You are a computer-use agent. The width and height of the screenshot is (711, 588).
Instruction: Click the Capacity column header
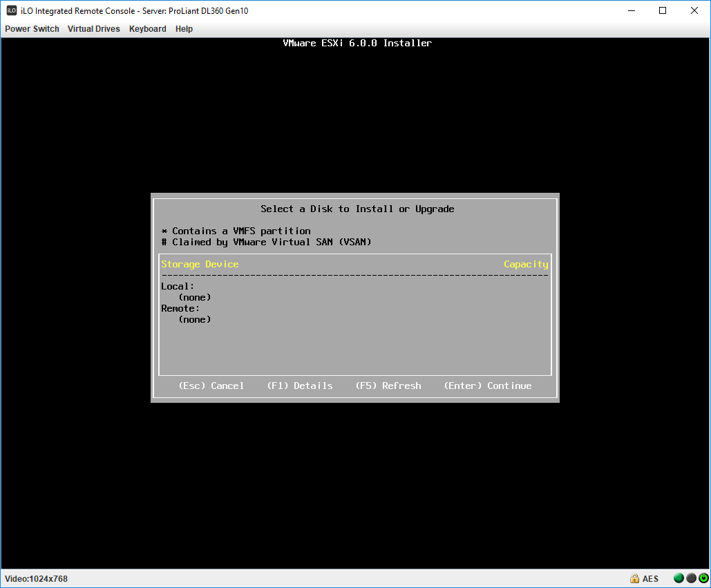pyautogui.click(x=526, y=264)
